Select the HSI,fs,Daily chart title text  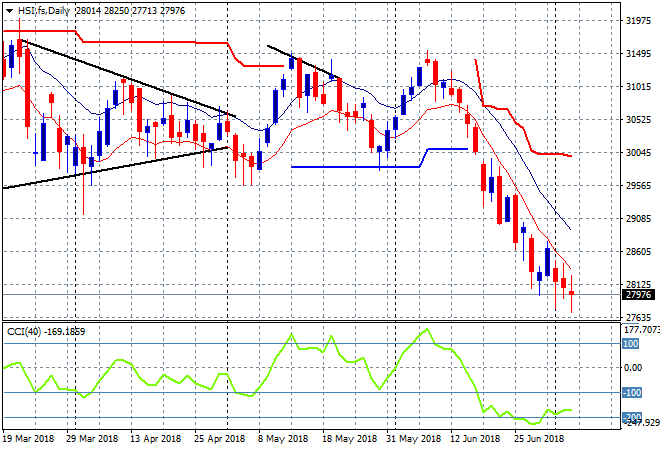[x=43, y=11]
